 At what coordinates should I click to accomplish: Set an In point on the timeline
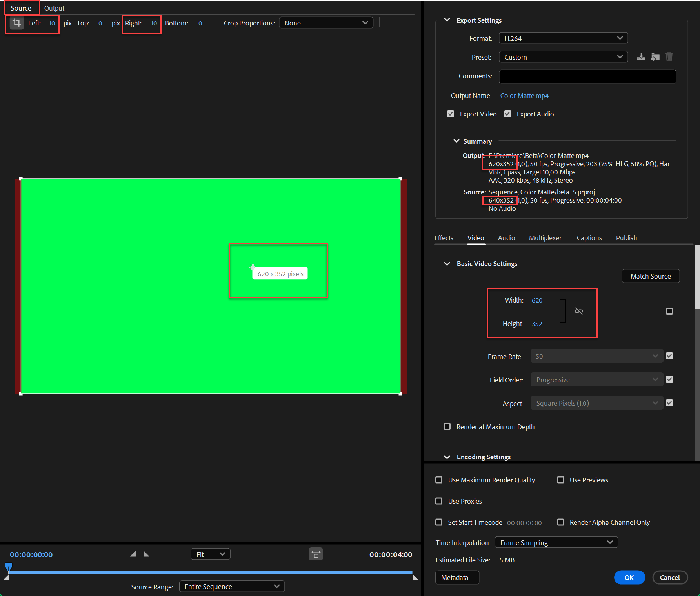[x=133, y=554]
